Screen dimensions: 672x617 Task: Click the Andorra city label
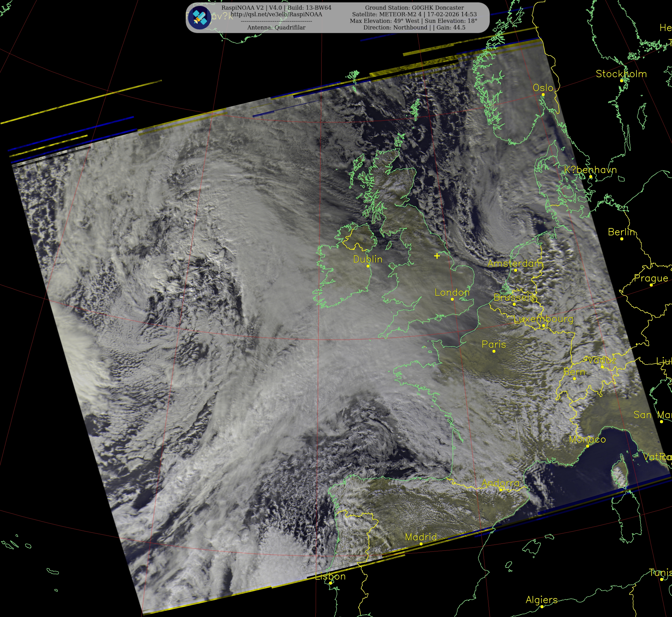[x=500, y=483]
